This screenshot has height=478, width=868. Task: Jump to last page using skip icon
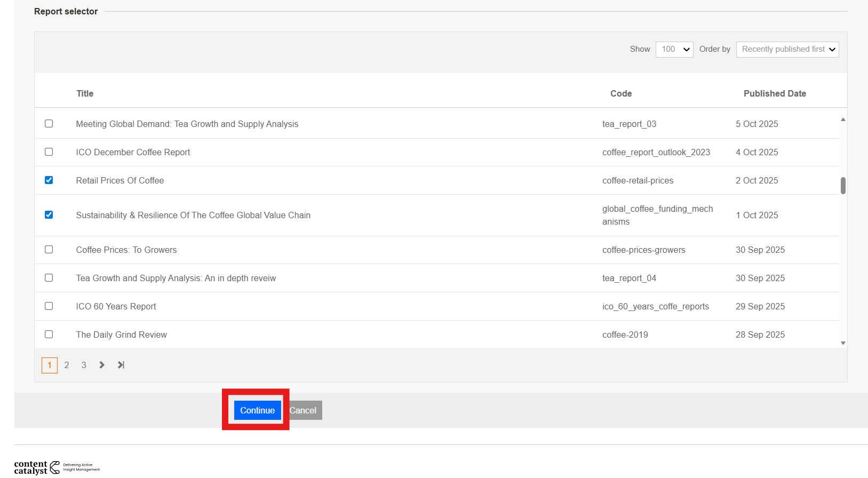pyautogui.click(x=121, y=365)
